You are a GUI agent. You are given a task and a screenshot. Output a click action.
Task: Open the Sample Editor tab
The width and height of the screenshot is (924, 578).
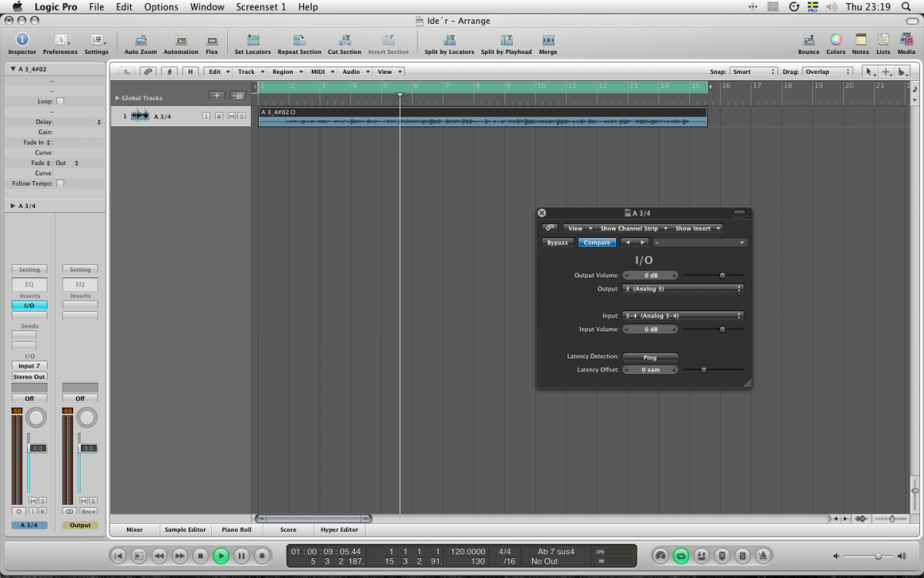click(x=185, y=529)
